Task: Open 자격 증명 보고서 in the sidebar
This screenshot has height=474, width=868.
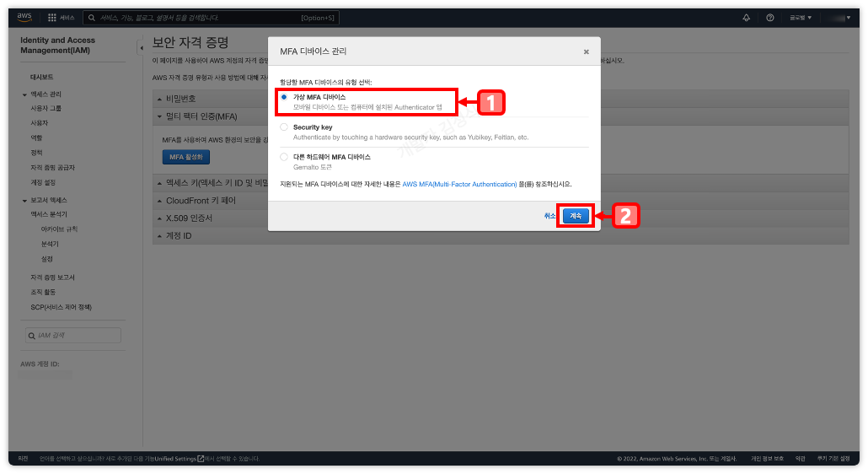Action: click(x=52, y=277)
